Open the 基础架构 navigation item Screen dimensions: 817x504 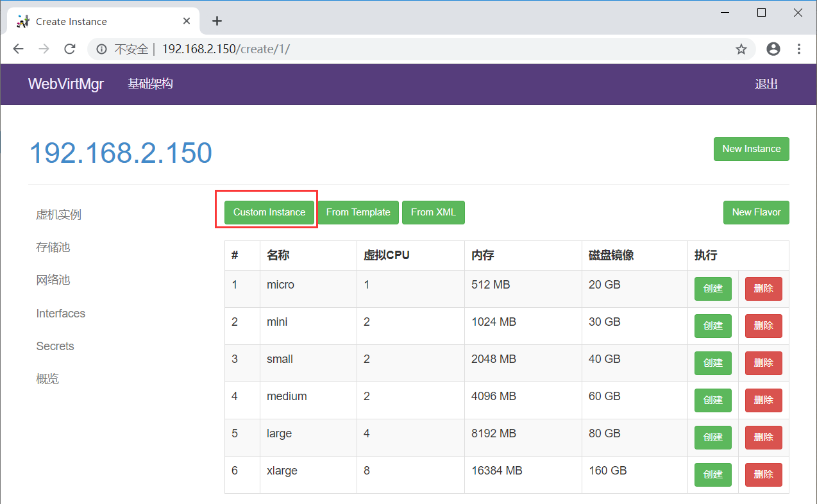tap(150, 84)
